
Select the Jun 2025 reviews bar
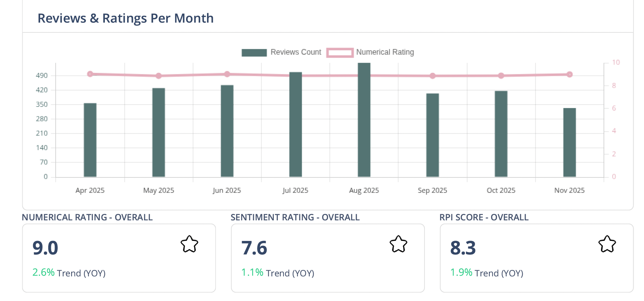227,131
